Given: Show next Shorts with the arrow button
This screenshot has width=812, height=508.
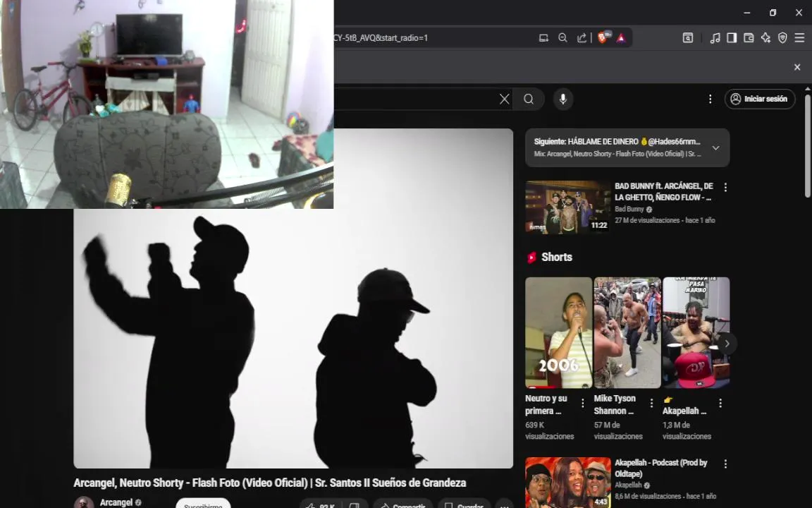Looking at the screenshot, I should pyautogui.click(x=727, y=343).
